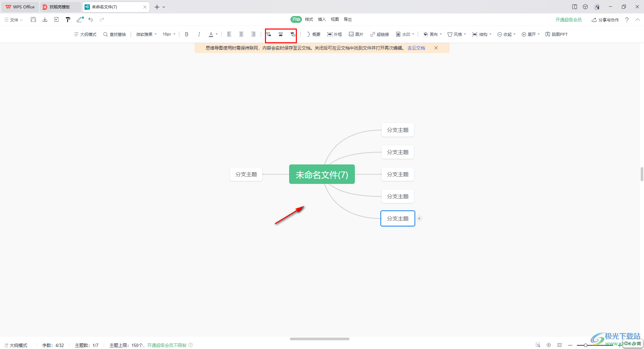This screenshot has width=644, height=349.
Task: Toggle italic formatting
Action: 199,34
